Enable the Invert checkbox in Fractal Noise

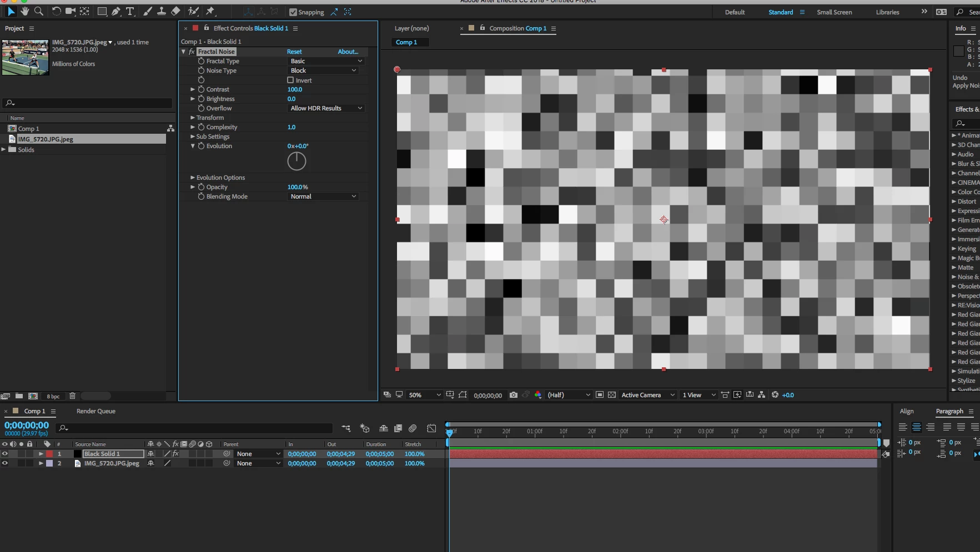point(290,80)
